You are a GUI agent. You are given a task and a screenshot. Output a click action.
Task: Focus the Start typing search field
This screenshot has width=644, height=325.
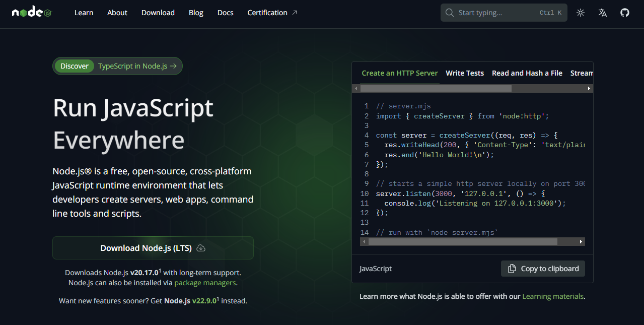click(504, 13)
